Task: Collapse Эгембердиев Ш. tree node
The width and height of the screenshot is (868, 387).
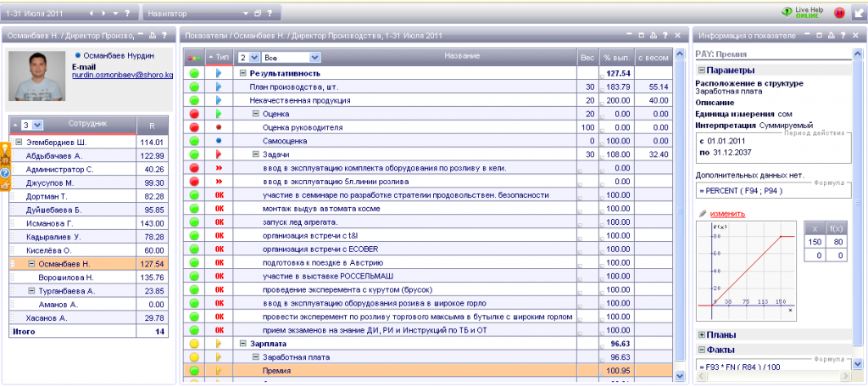Action: point(19,142)
